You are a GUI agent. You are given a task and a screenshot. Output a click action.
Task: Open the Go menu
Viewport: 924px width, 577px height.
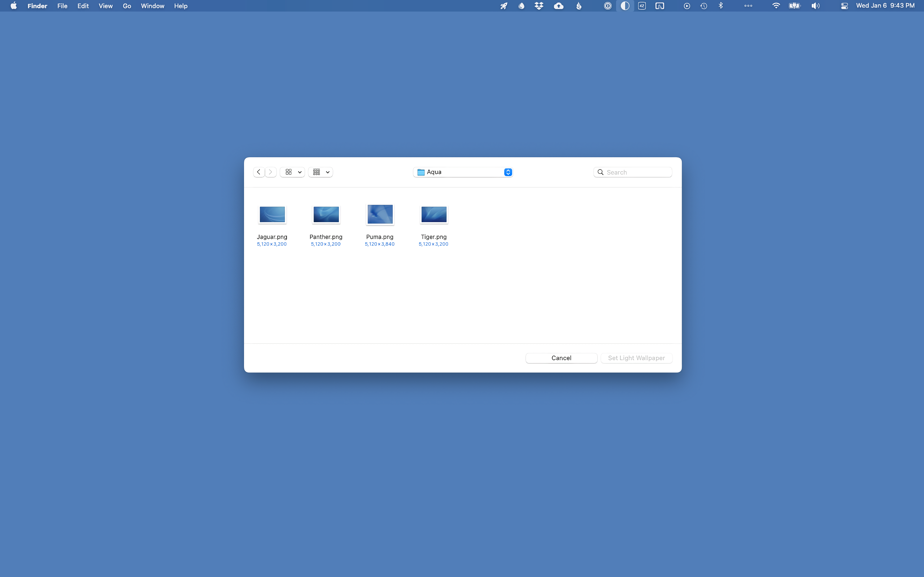point(127,6)
